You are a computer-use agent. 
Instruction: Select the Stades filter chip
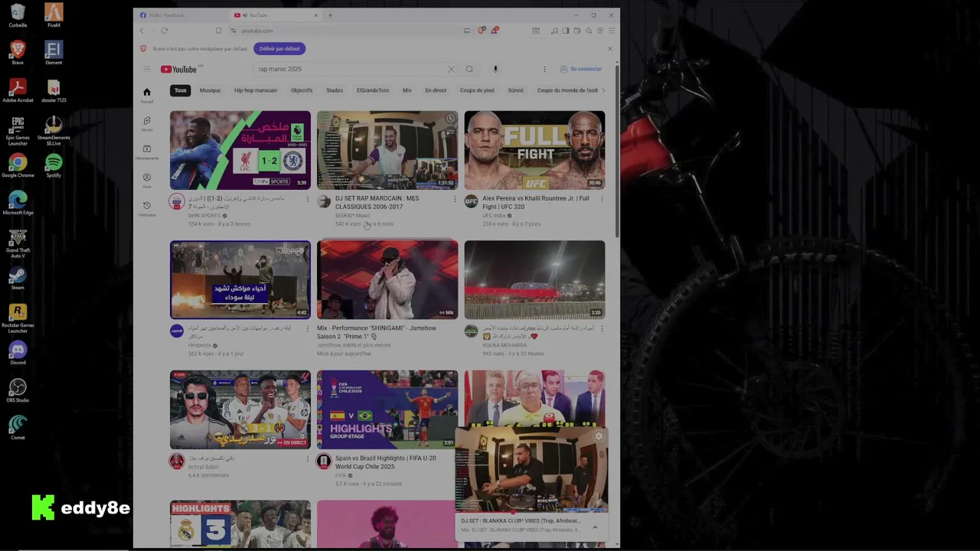click(x=335, y=90)
